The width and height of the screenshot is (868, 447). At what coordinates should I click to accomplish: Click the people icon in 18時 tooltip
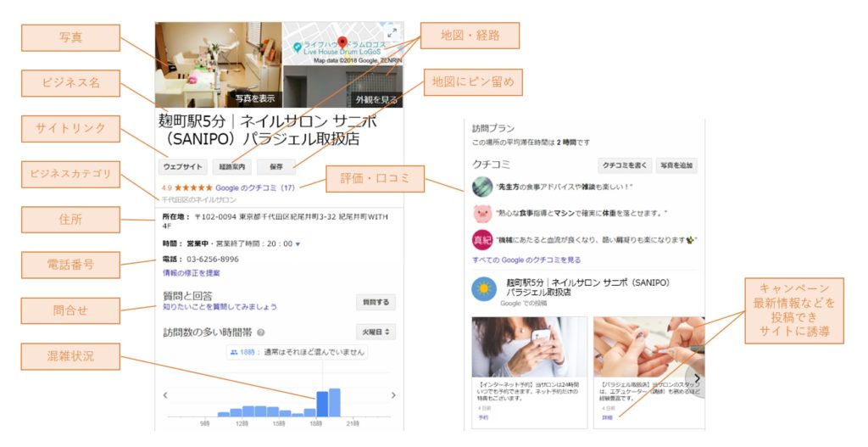(234, 352)
